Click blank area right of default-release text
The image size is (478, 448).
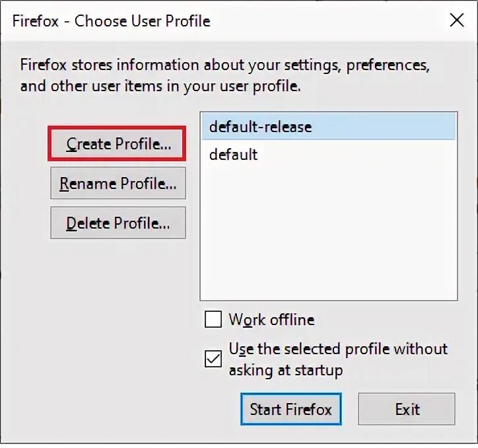(390, 126)
